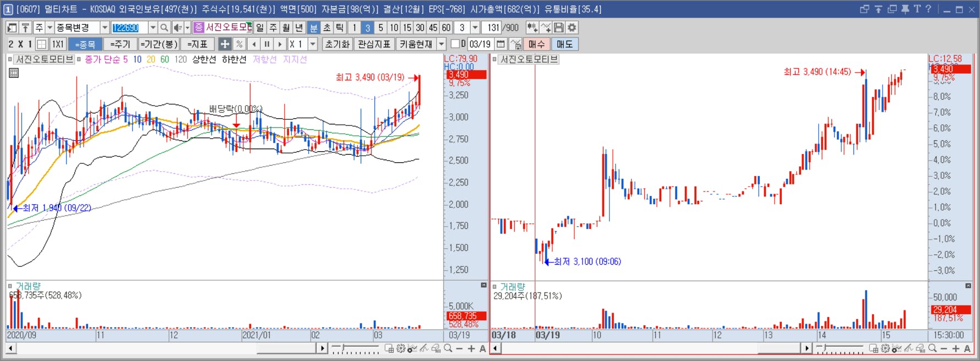
Task: Toggle the percent scale icon
Action: pos(239,44)
